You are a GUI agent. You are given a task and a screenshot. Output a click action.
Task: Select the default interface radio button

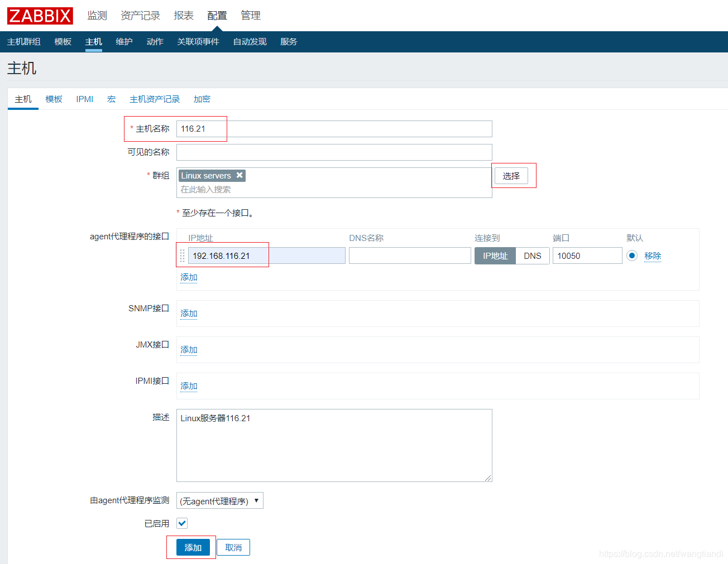coord(632,256)
